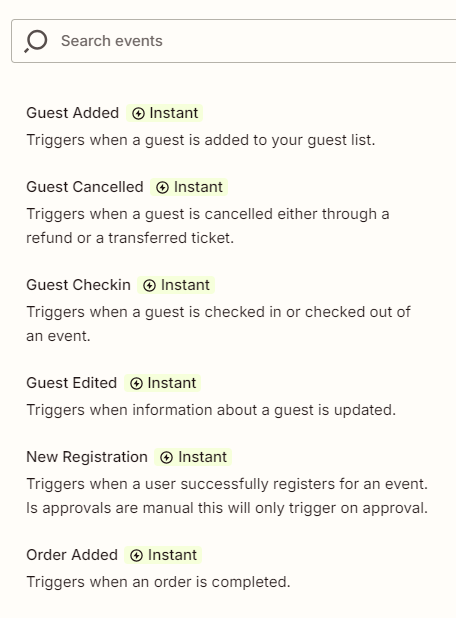Click the lightning icon next to Order Added
This screenshot has width=456, height=618.
(x=136, y=556)
